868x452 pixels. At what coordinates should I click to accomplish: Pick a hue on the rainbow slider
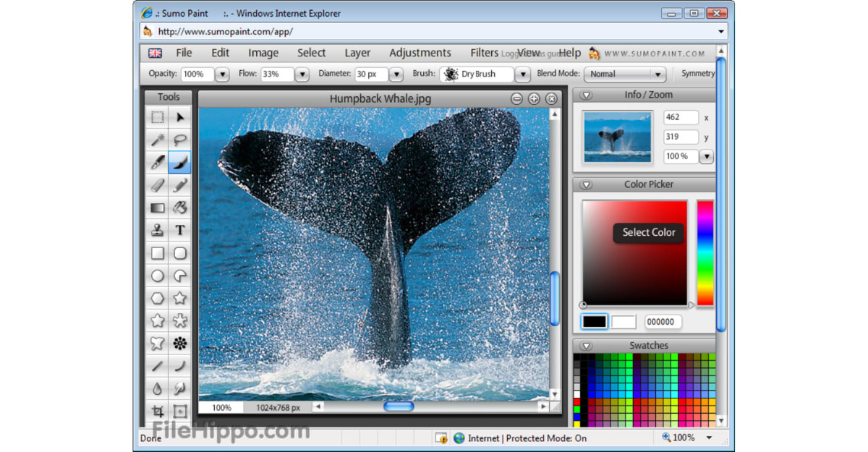[705, 253]
